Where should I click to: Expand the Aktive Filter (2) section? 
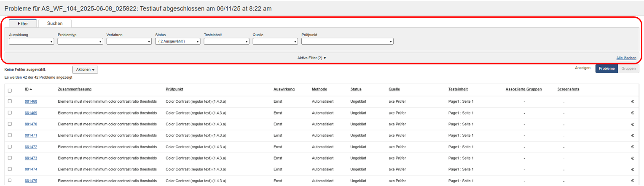click(312, 58)
